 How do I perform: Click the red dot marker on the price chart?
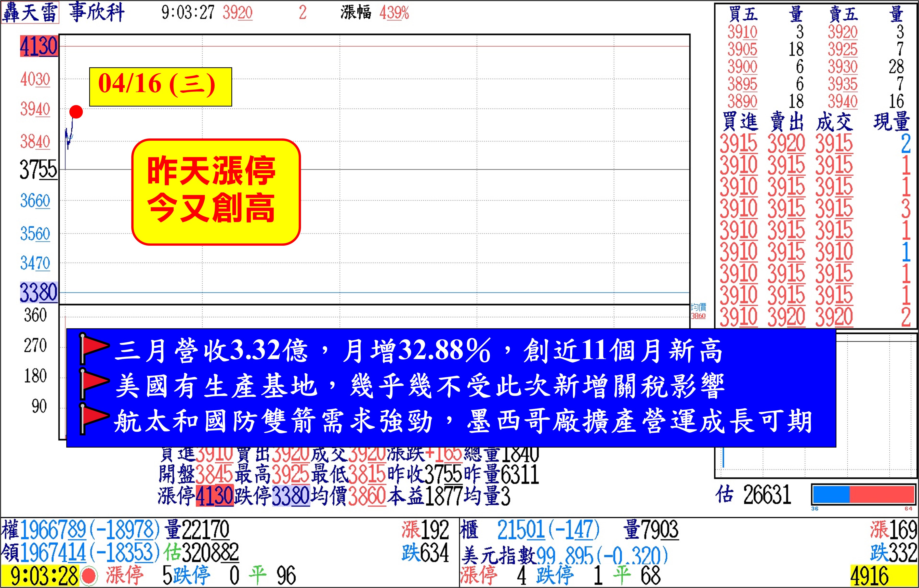76,112
